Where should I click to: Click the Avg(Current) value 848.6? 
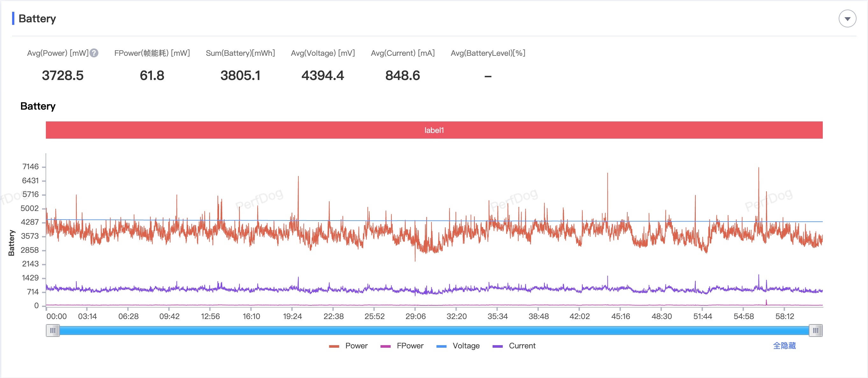click(402, 76)
